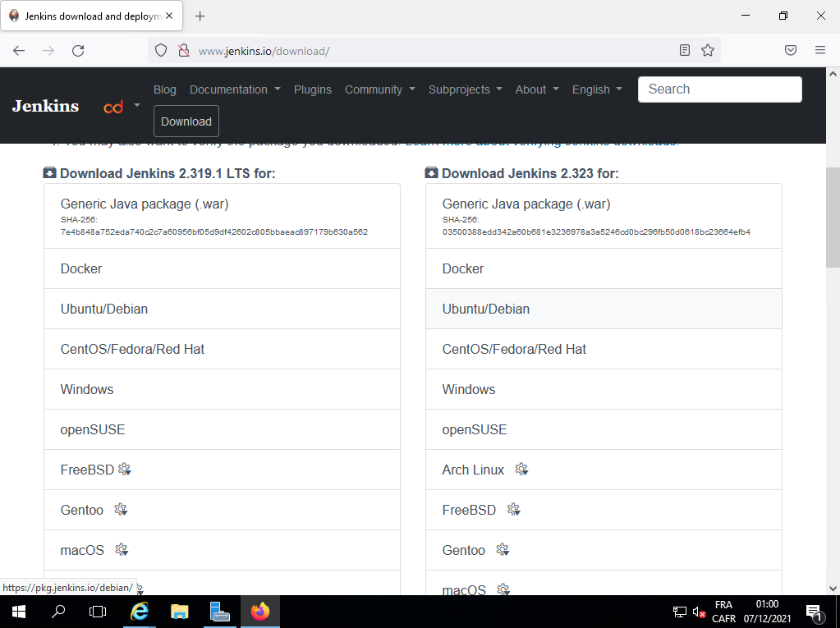Open Internet Explorer from the taskbar
This screenshot has width=840, height=628.
140,612
